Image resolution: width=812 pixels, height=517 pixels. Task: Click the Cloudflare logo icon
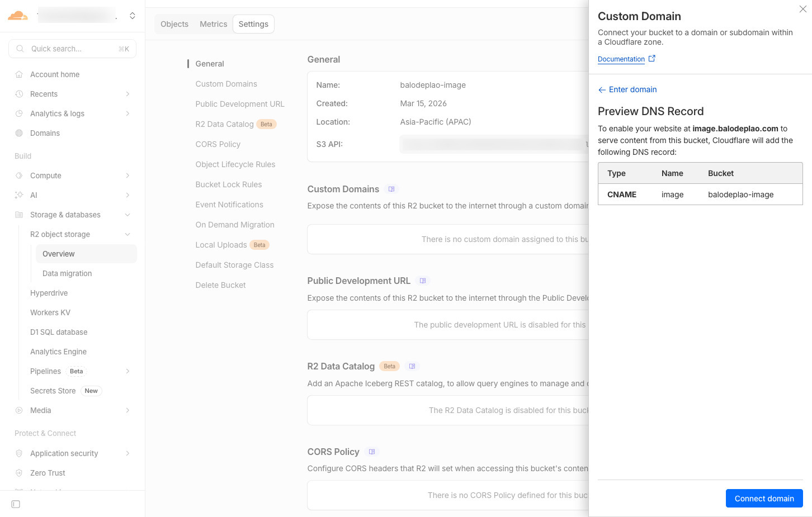coord(18,16)
